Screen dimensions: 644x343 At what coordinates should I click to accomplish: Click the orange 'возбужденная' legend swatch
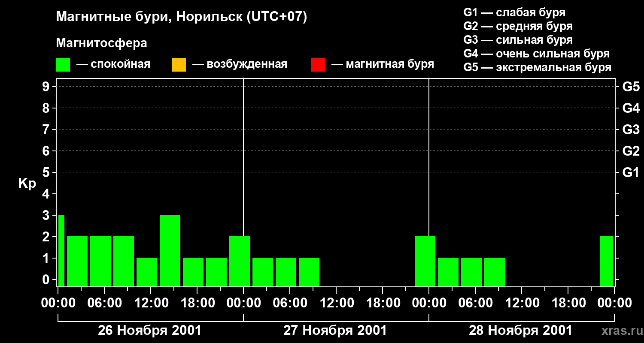click(x=179, y=65)
